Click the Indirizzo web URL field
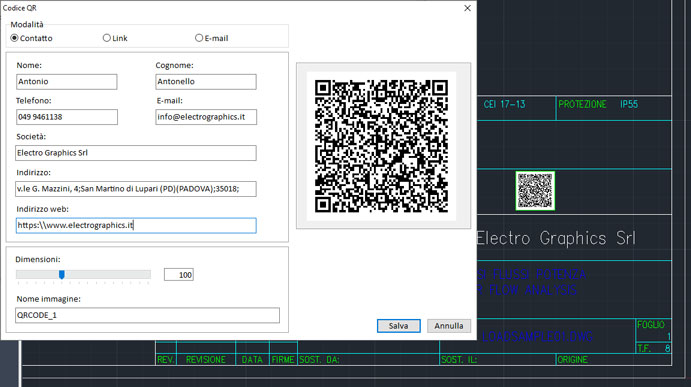The width and height of the screenshot is (691, 387). [x=136, y=225]
